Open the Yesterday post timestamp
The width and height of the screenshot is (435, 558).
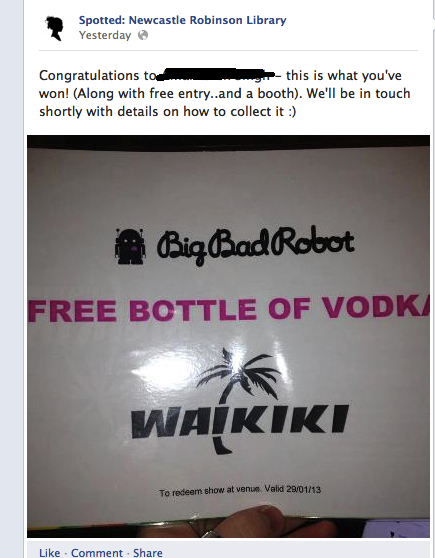point(105,35)
